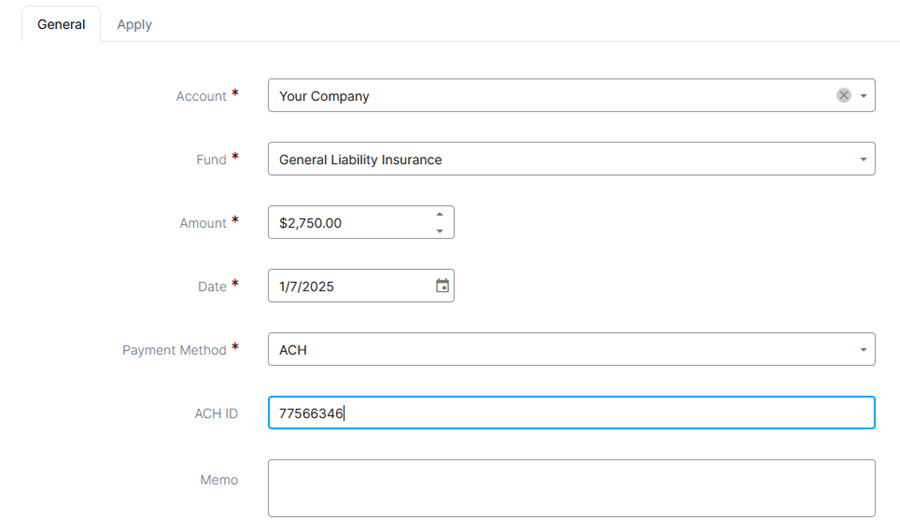The image size is (900, 532).
Task: Expand the Payment Method dropdown arrow
Action: point(863,350)
